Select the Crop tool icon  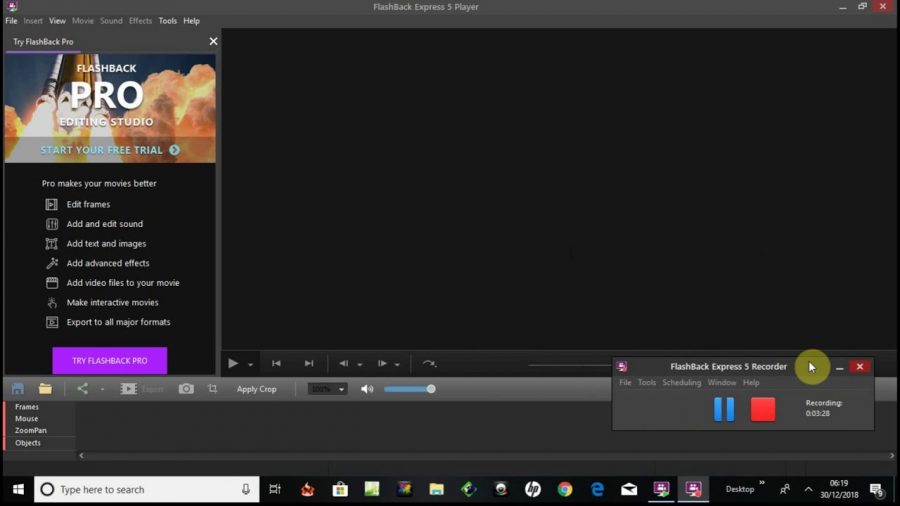[212, 389]
